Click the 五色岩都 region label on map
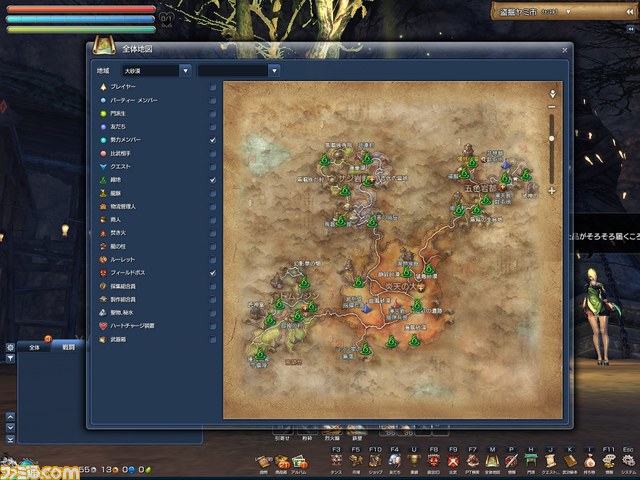Screen dimensions: 640x480 (x=480, y=189)
